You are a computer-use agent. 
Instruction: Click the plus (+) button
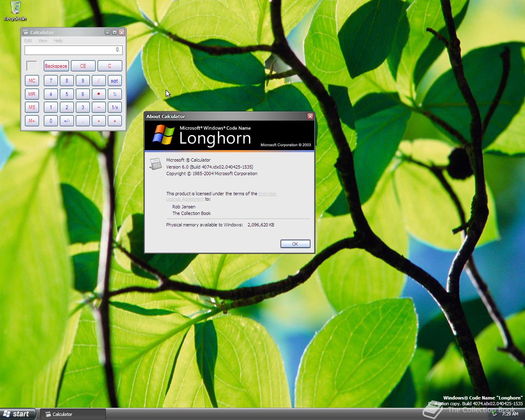(x=99, y=121)
